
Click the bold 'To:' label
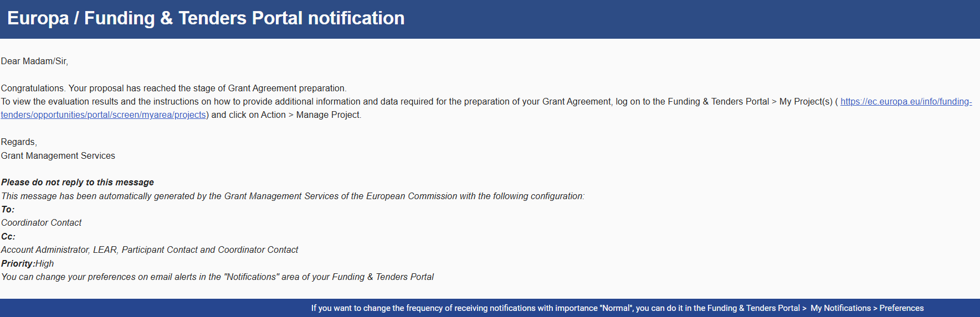pyautogui.click(x=8, y=210)
